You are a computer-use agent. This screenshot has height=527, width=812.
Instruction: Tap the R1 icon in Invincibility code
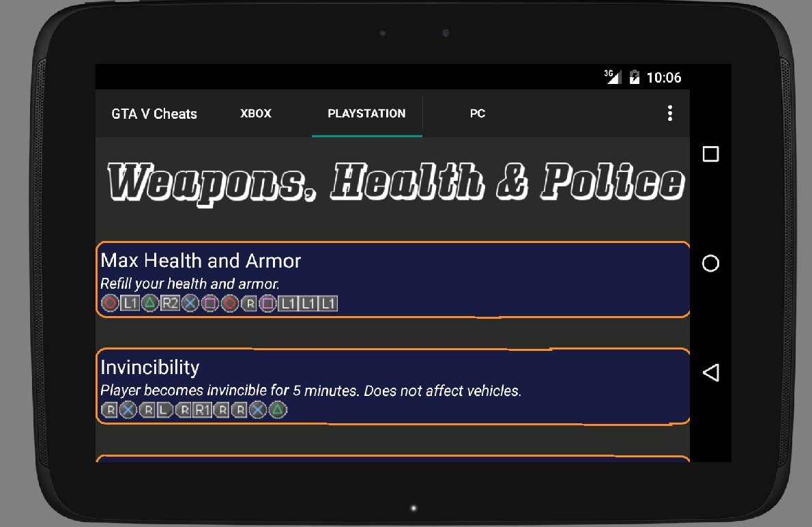[x=203, y=410]
